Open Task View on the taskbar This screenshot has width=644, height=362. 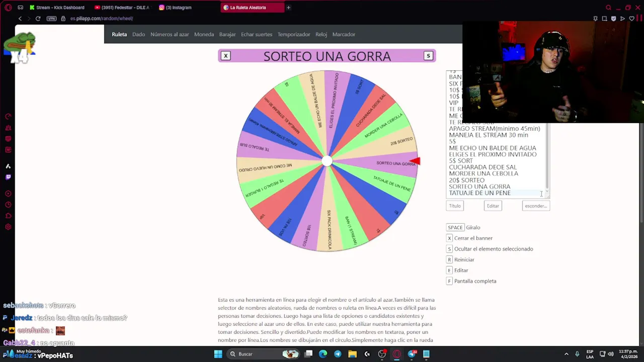pos(308,354)
